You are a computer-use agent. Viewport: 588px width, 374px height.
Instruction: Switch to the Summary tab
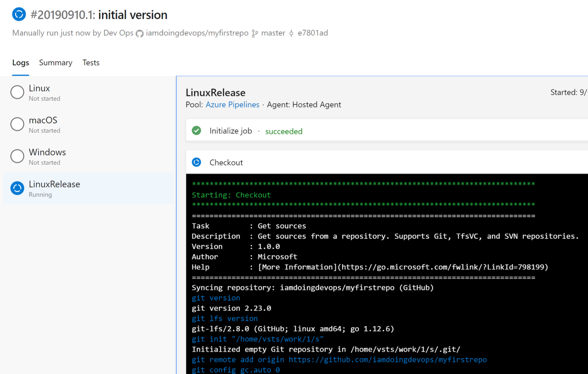[x=56, y=62]
